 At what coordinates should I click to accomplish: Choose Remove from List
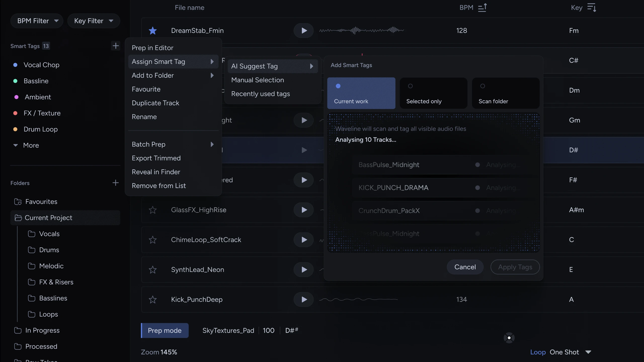pos(159,186)
